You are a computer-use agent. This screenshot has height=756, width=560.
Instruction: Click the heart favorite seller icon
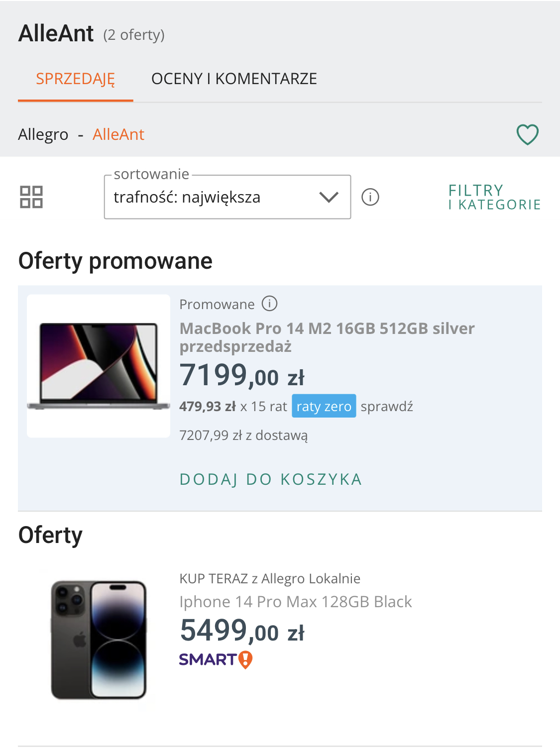tap(527, 134)
